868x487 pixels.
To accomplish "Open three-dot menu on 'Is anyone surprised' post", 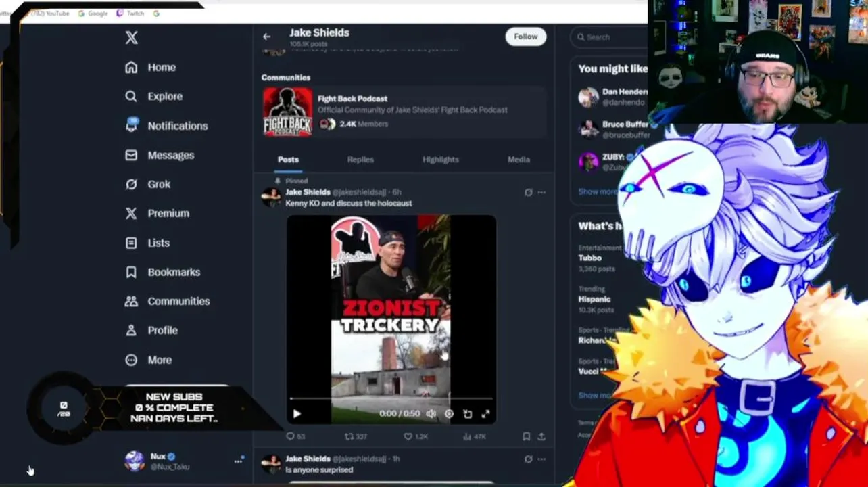I will 541,459.
